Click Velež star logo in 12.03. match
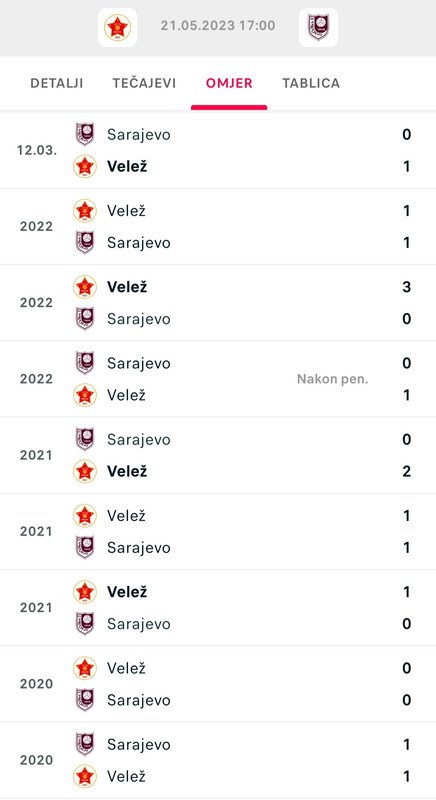This screenshot has height=800, width=436. pos(85,166)
